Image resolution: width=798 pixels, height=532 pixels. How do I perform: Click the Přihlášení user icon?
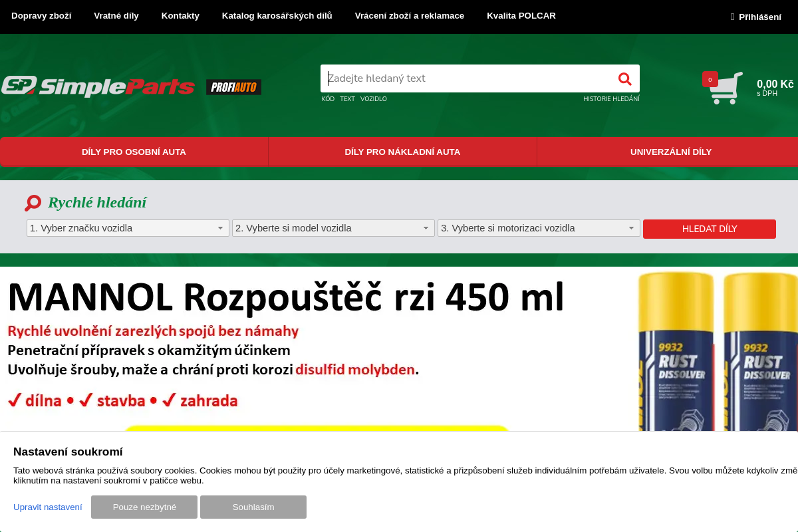pyautogui.click(x=731, y=17)
